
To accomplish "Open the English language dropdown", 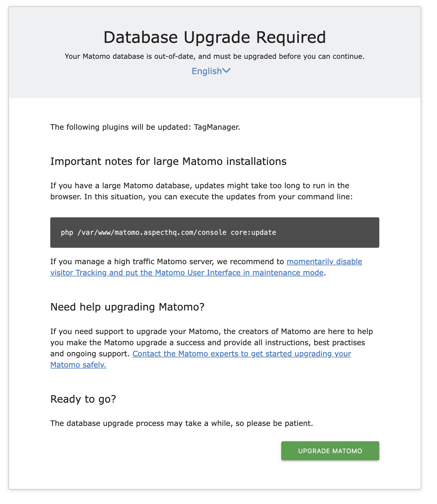I will (x=211, y=71).
